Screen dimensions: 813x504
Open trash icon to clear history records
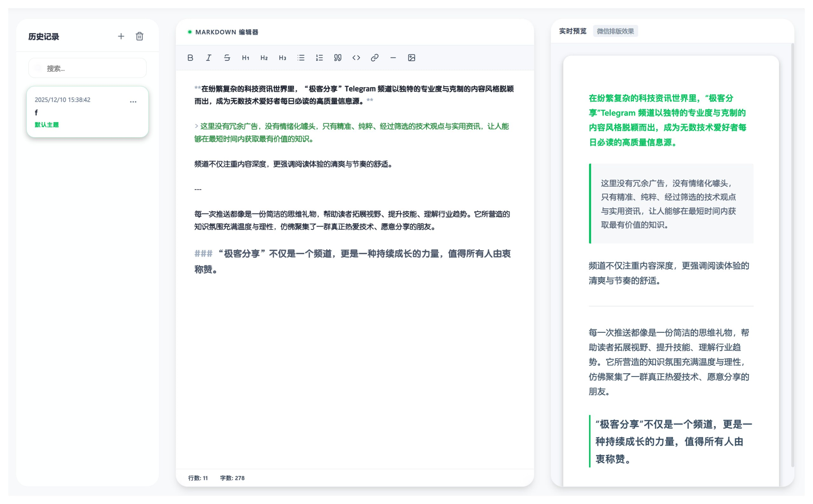[x=140, y=36]
